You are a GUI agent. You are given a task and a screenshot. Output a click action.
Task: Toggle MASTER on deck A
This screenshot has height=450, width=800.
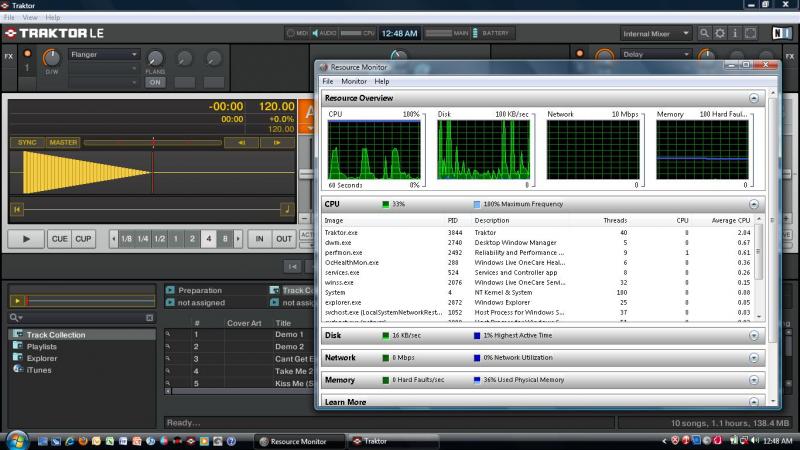click(x=63, y=142)
